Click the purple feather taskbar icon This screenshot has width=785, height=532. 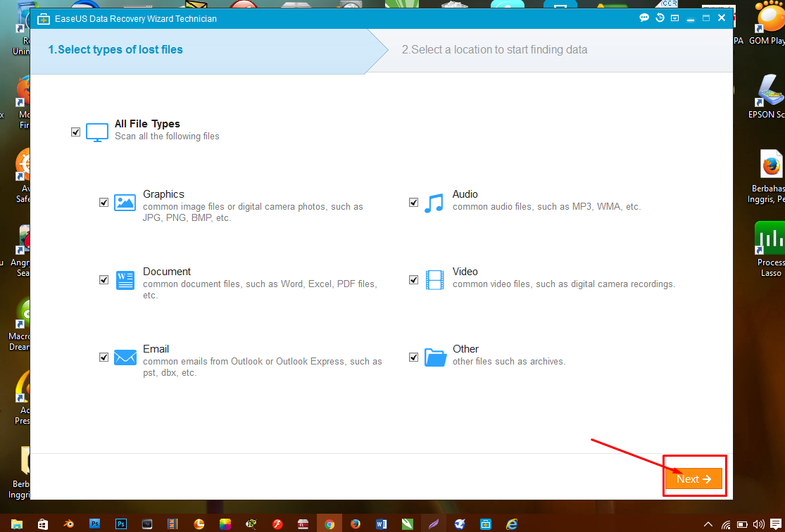coord(433,524)
